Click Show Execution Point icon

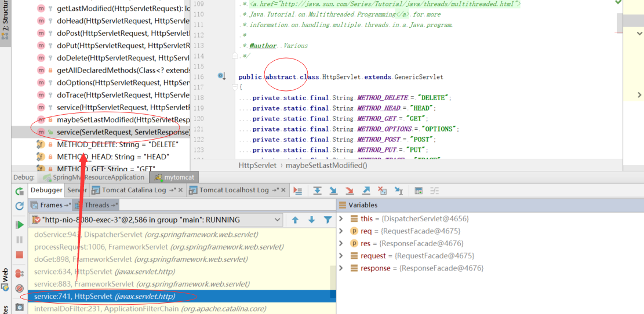(298, 191)
